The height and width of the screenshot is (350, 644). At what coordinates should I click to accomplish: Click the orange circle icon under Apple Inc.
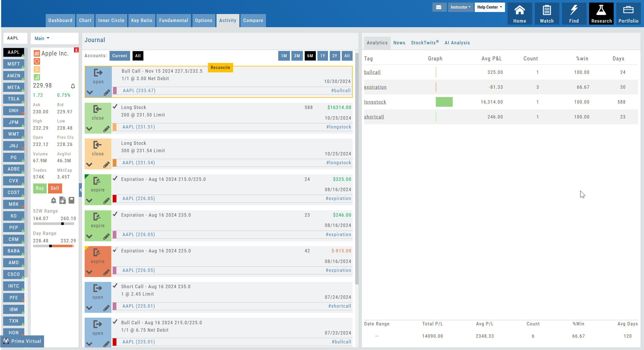(37, 61)
